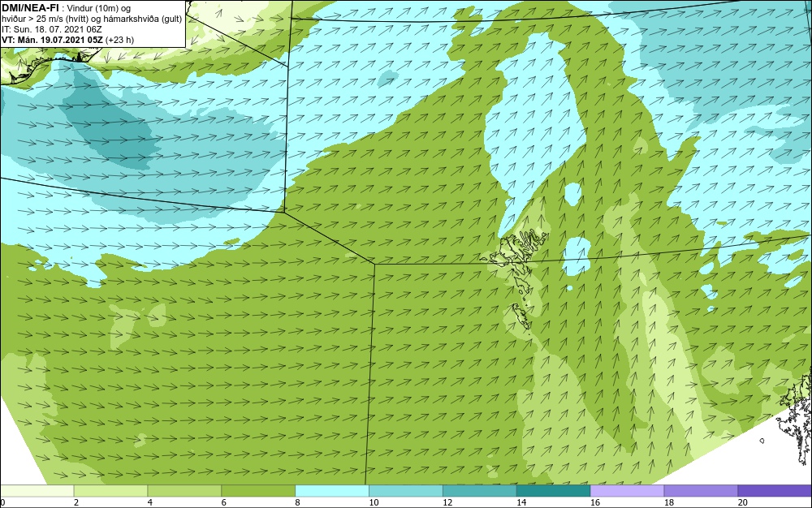812x508 pixels.
Task: Click the 6–8 m/s green legend swatch
Action: [x=258, y=491]
